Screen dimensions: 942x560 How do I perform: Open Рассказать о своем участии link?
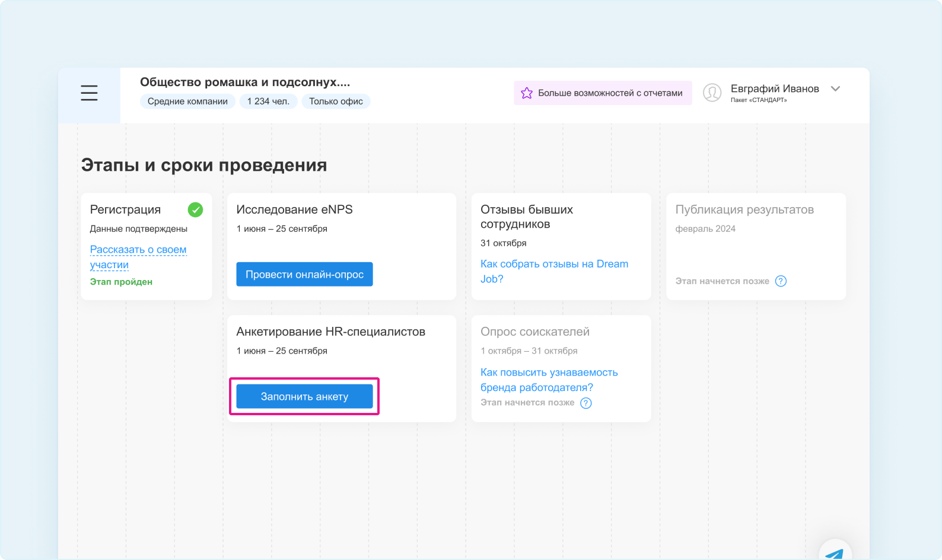[138, 257]
